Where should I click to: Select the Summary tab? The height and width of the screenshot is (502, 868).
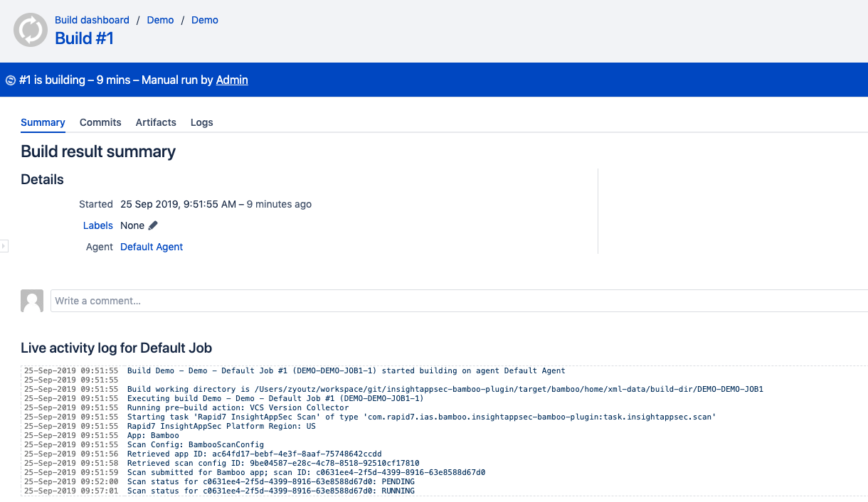[x=43, y=122]
